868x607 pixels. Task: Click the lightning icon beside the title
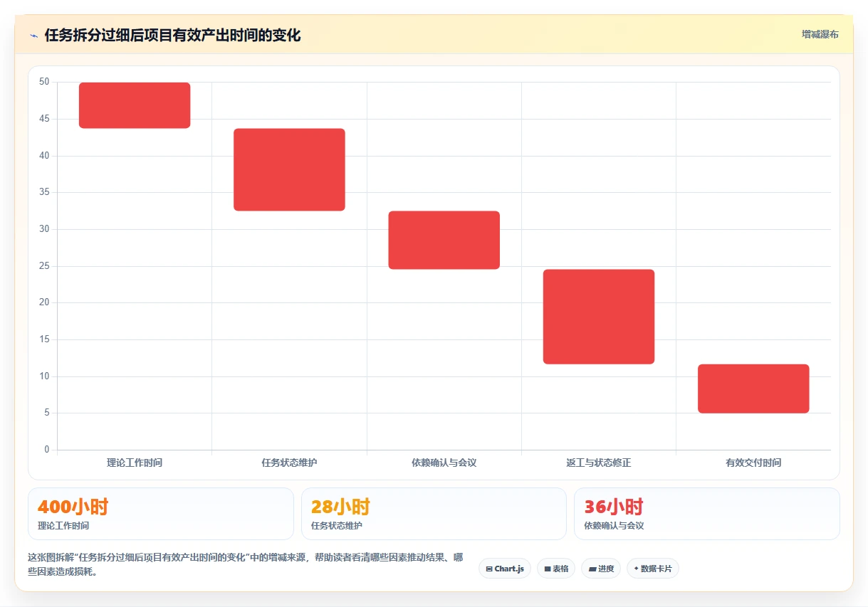34,35
